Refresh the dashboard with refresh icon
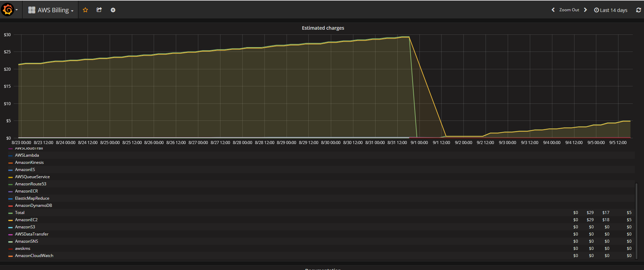The width and height of the screenshot is (644, 270). point(638,10)
